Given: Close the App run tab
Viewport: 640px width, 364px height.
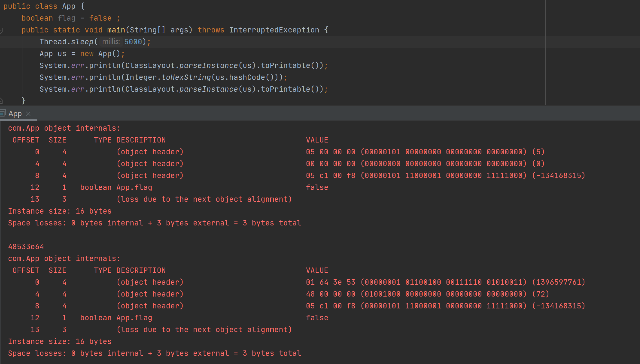Looking at the screenshot, I should [28, 114].
